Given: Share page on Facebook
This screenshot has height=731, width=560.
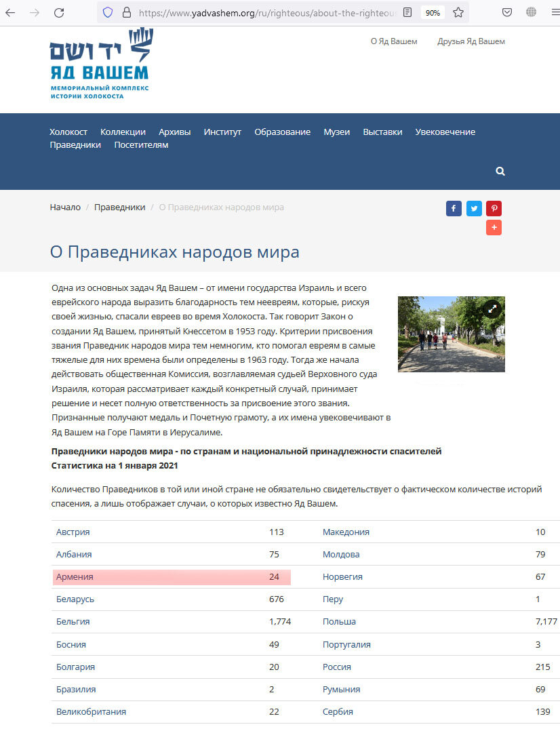Looking at the screenshot, I should [x=454, y=208].
